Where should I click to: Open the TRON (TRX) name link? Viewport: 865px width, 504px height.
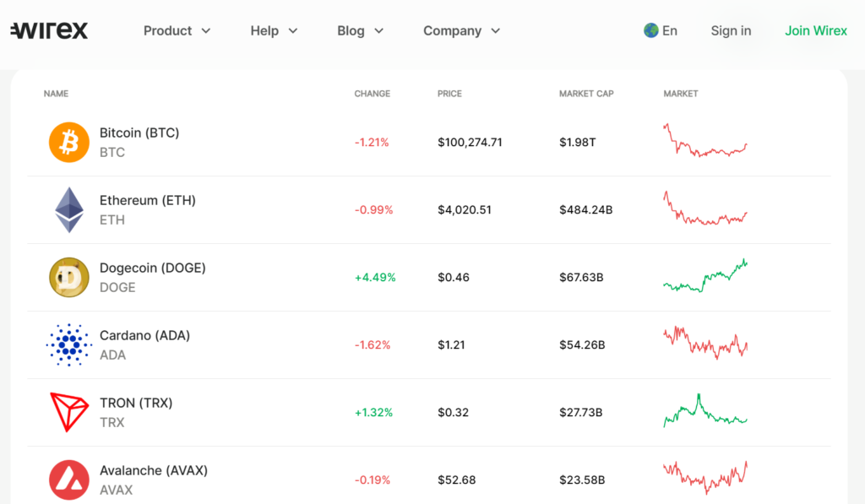(136, 403)
